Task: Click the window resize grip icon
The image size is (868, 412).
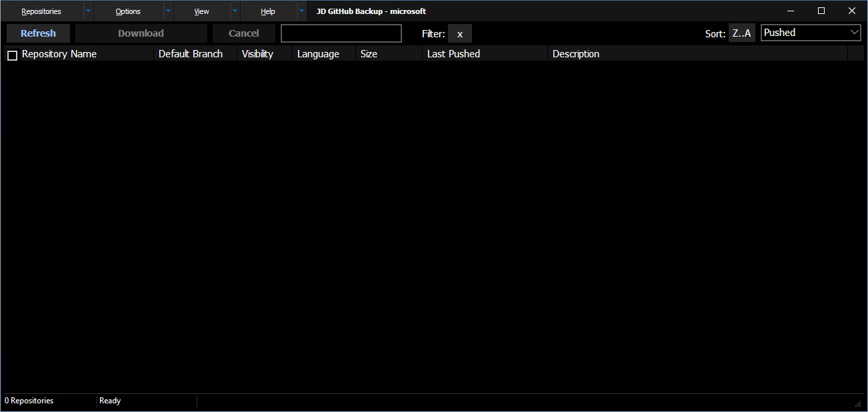Action: (x=858, y=404)
